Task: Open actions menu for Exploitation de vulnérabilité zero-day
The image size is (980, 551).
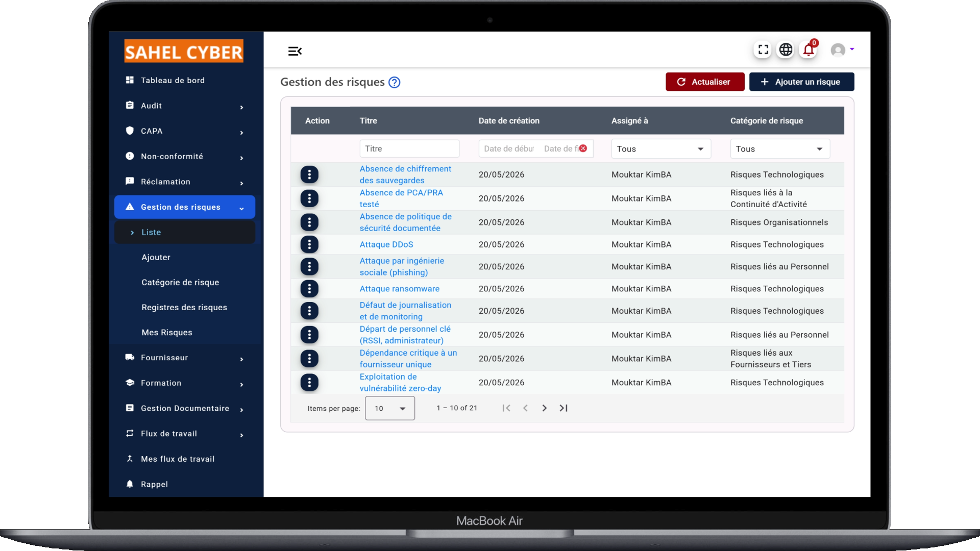Action: click(309, 383)
